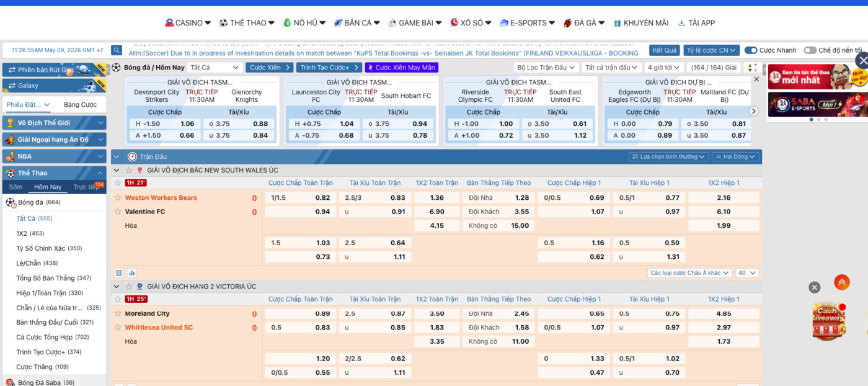
Task: Open the KHUYẾN MÃI promotions page
Action: coord(640,23)
